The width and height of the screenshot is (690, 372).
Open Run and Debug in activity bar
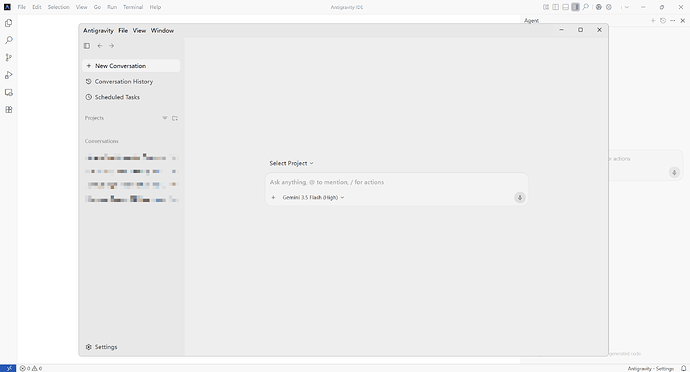click(8, 75)
